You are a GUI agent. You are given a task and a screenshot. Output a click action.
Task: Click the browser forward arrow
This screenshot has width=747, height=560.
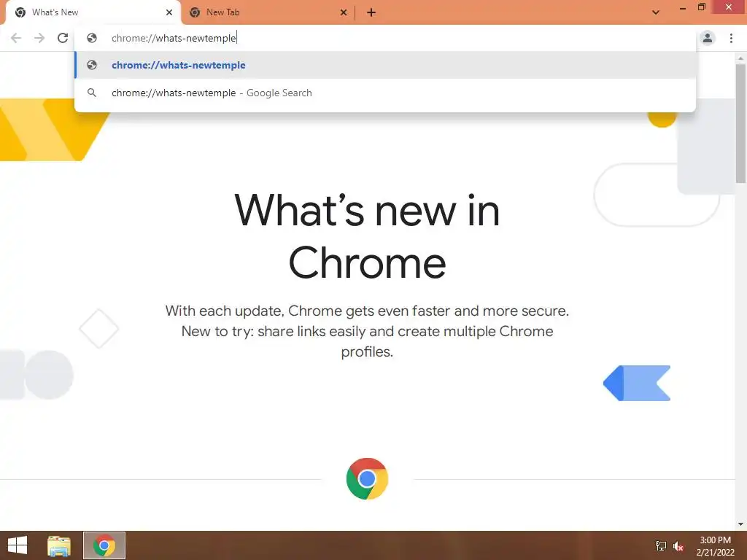(x=39, y=38)
